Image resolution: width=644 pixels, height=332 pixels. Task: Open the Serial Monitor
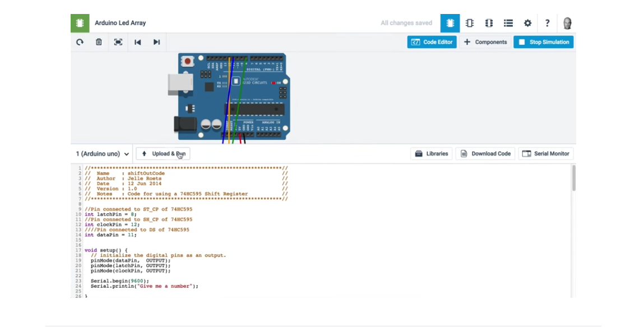click(x=546, y=153)
